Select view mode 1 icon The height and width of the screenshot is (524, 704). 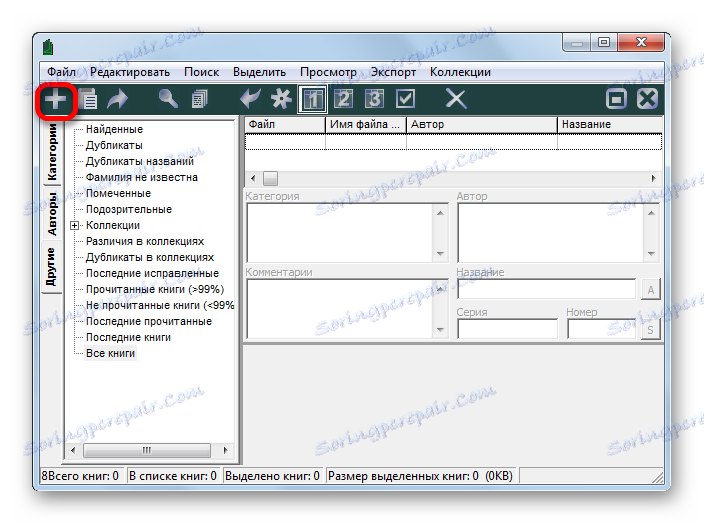(312, 99)
